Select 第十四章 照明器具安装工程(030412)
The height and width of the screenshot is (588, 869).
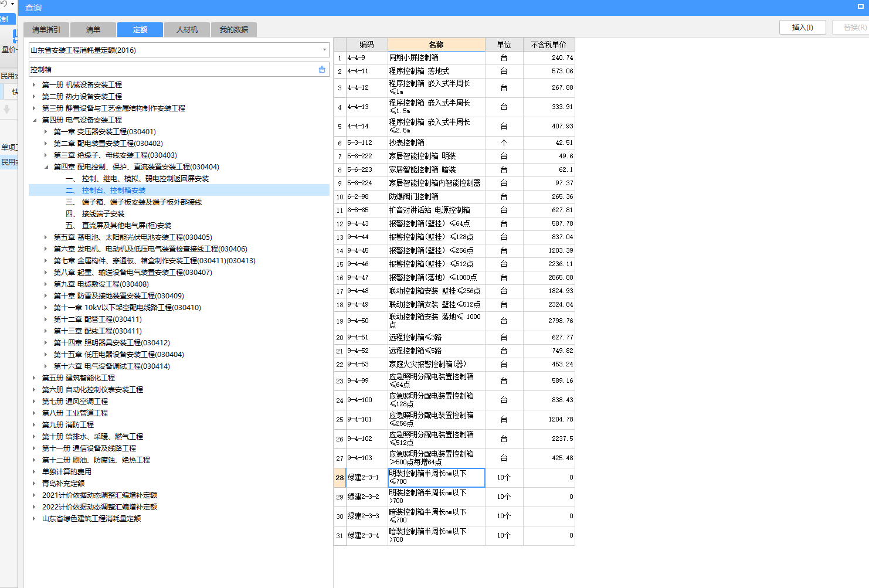click(x=112, y=342)
